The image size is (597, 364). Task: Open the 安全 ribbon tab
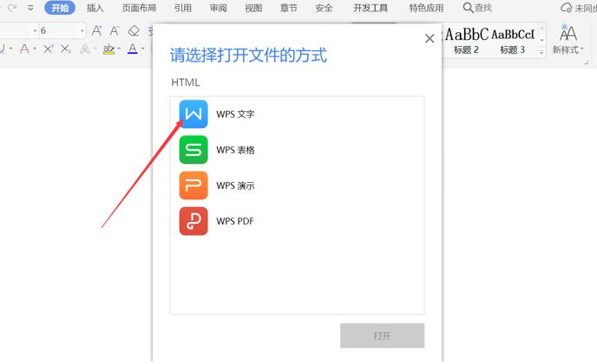click(x=324, y=8)
